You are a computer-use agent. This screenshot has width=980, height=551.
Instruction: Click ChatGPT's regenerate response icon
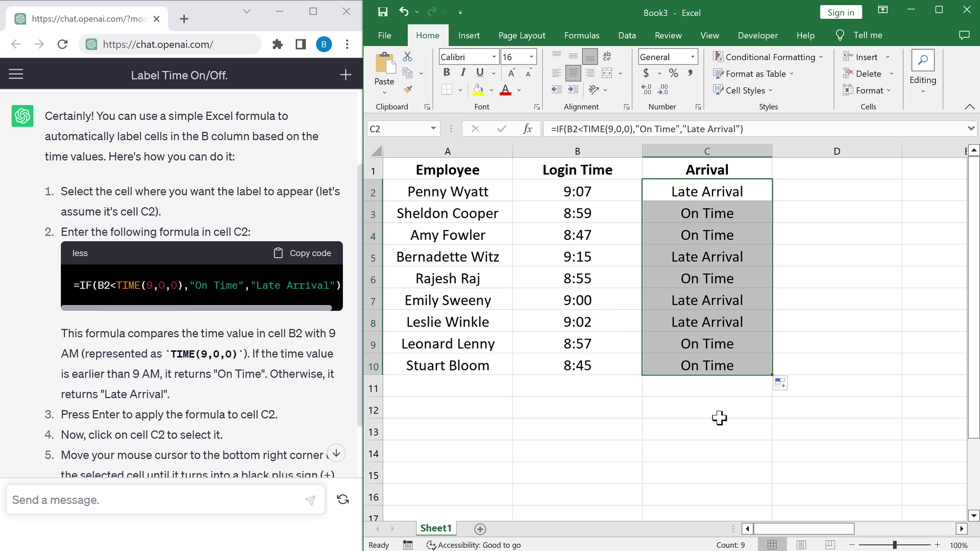click(343, 499)
